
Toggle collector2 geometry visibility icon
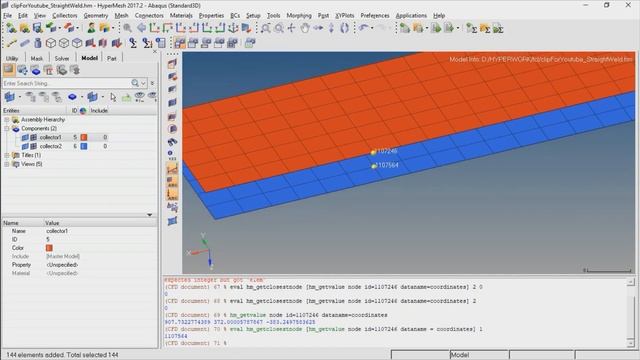coord(25,146)
